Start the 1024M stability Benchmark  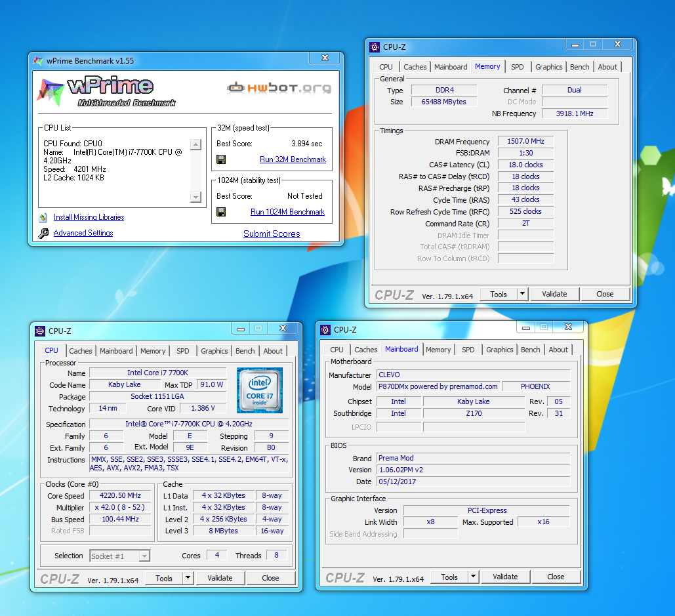(287, 212)
